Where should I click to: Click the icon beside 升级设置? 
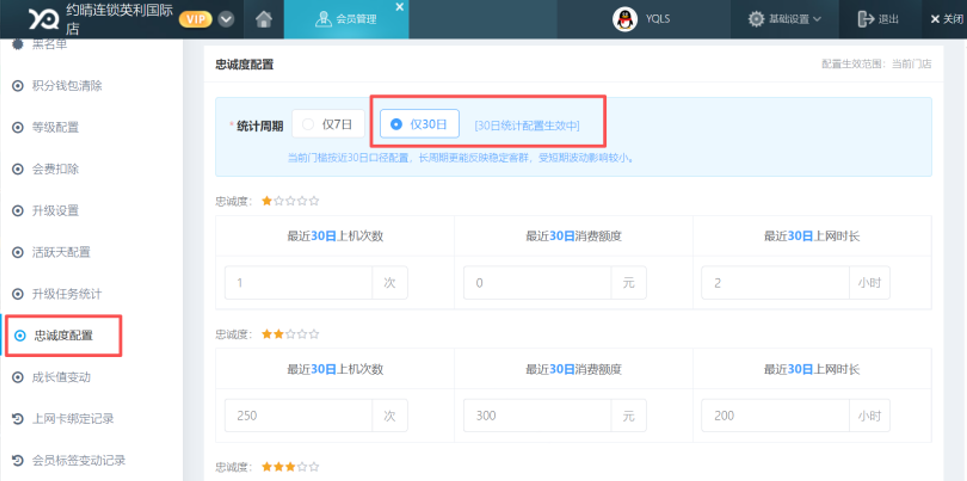coord(17,211)
